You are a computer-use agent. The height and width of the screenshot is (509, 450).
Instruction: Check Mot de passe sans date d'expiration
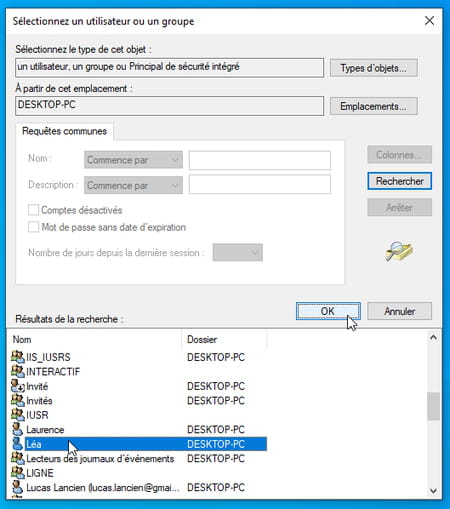pos(33,227)
